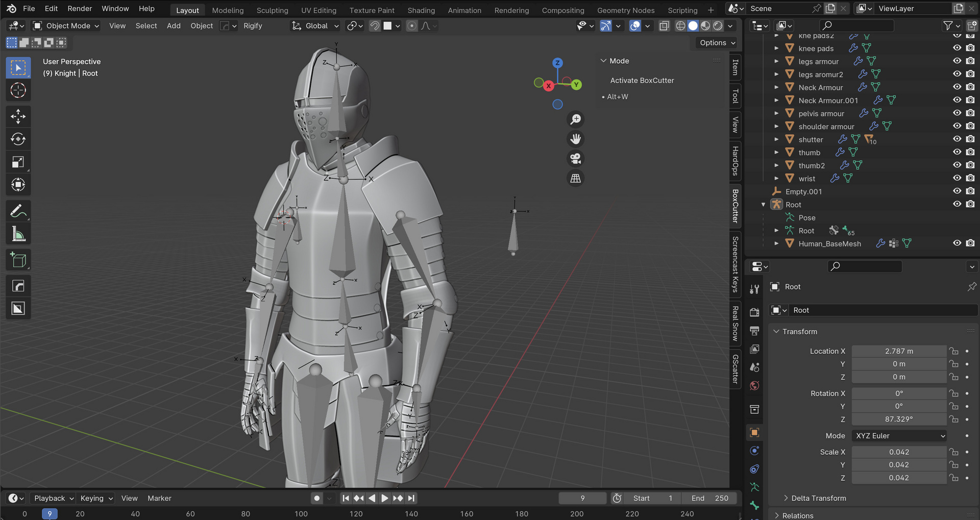Image resolution: width=980 pixels, height=520 pixels.
Task: Open the BoxCutter sidebar tab
Action: coord(736,206)
